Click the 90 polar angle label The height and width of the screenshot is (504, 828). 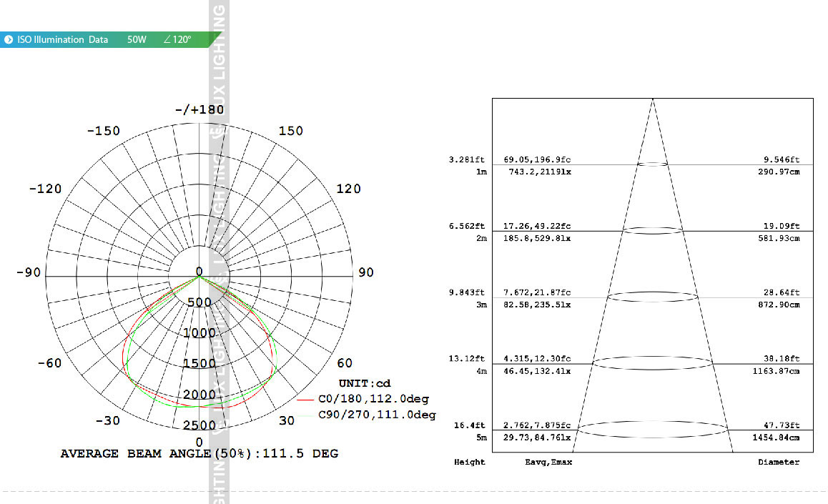[x=366, y=272]
